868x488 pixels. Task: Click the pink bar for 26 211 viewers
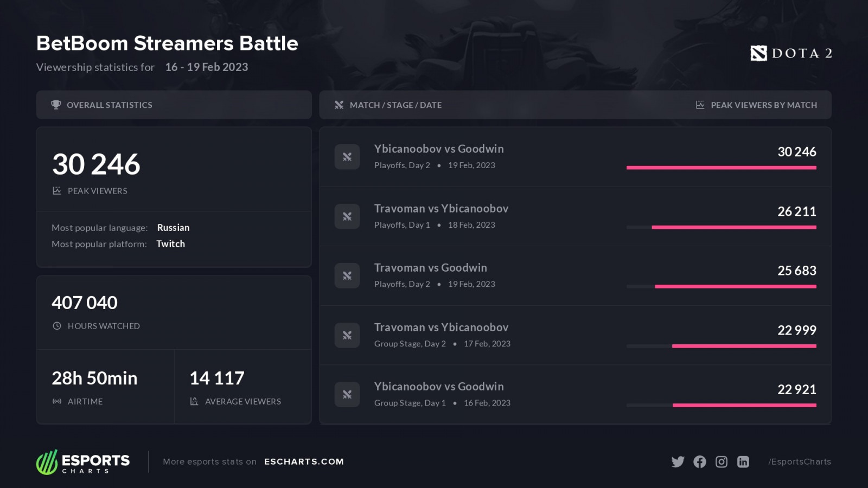733,227
